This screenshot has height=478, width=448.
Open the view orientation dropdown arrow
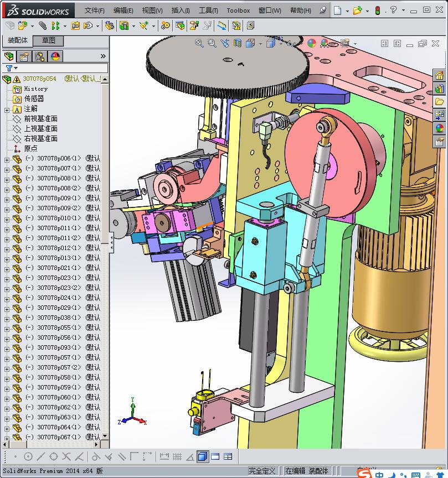pos(260,43)
